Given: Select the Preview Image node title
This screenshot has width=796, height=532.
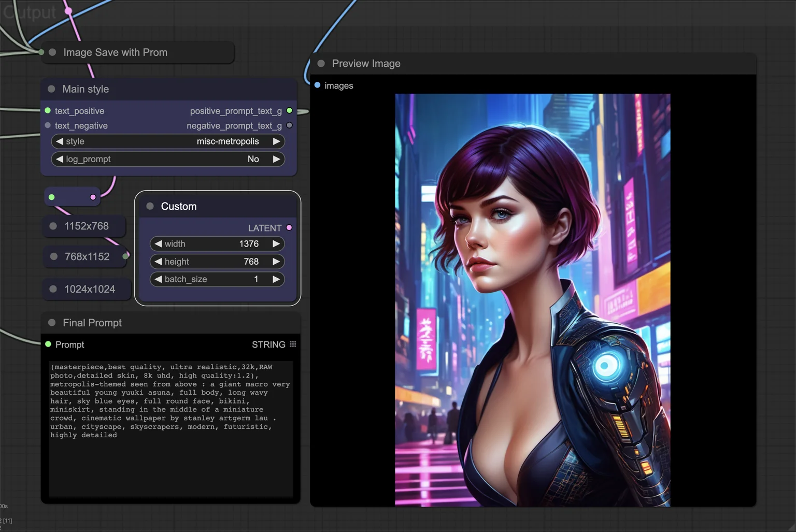Looking at the screenshot, I should coord(366,63).
